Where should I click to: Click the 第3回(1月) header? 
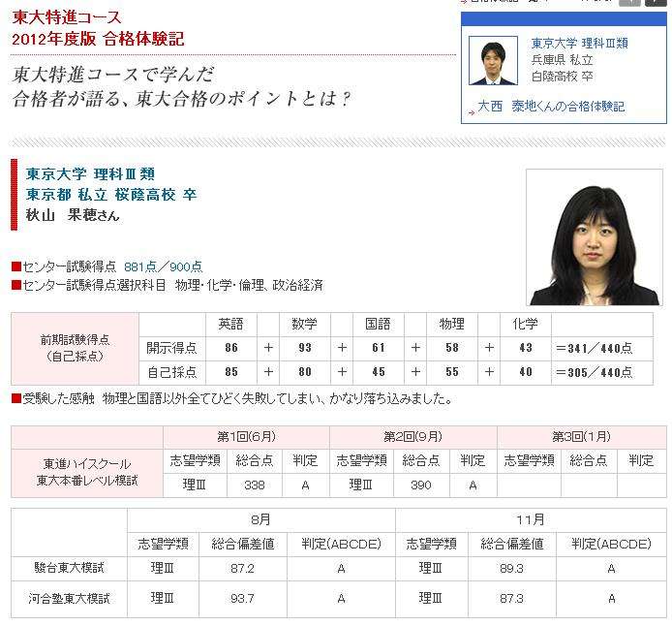[581, 437]
